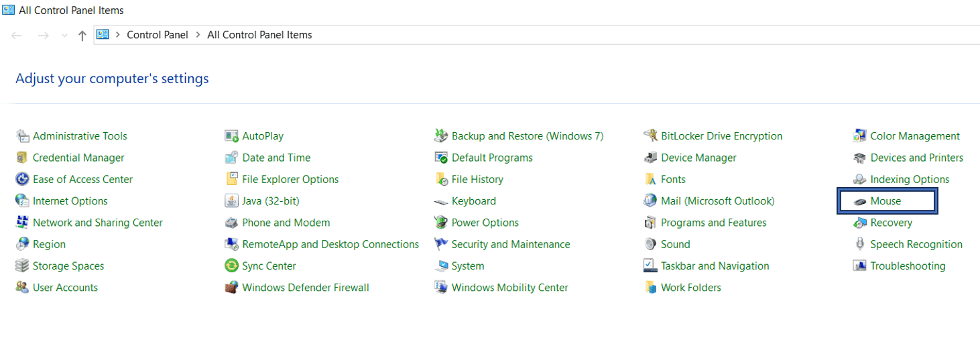Expand chevron before All Control Panel Items
Viewport: 980px width, 346px height.
point(198,35)
